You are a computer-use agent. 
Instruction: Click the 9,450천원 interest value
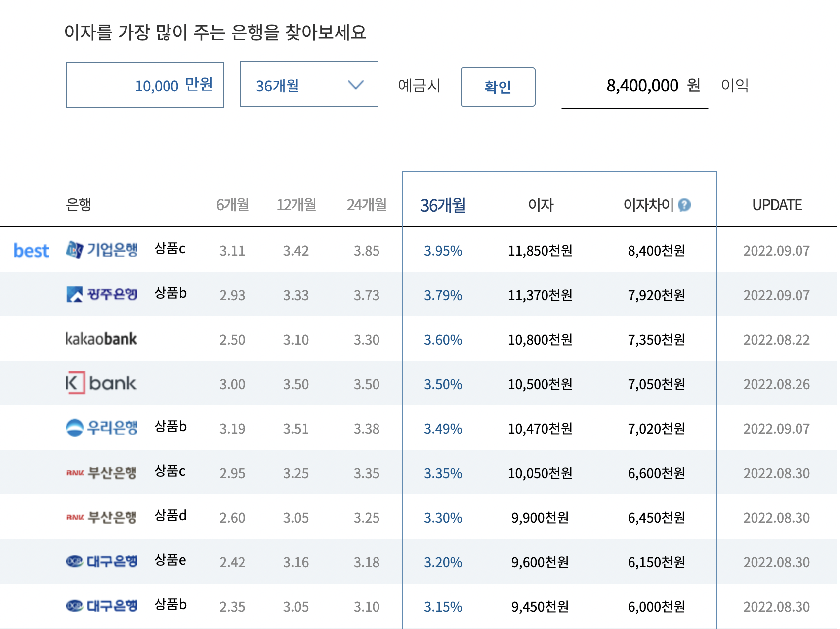click(540, 607)
